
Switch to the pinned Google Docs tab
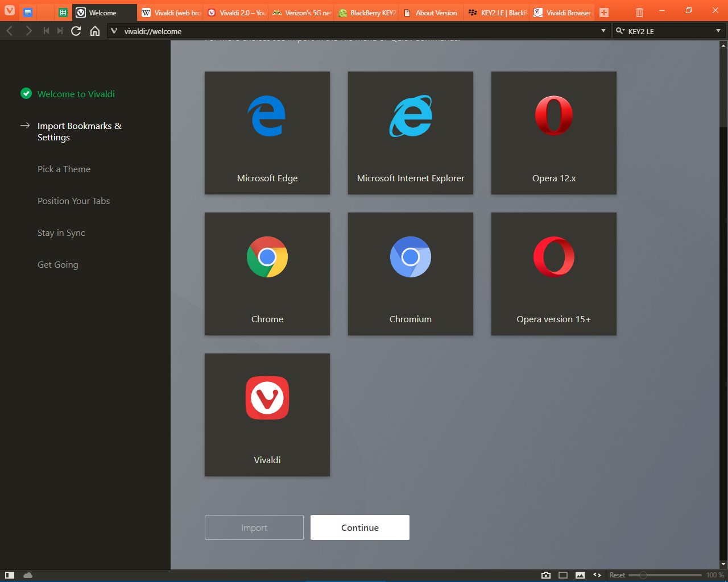[28, 12]
